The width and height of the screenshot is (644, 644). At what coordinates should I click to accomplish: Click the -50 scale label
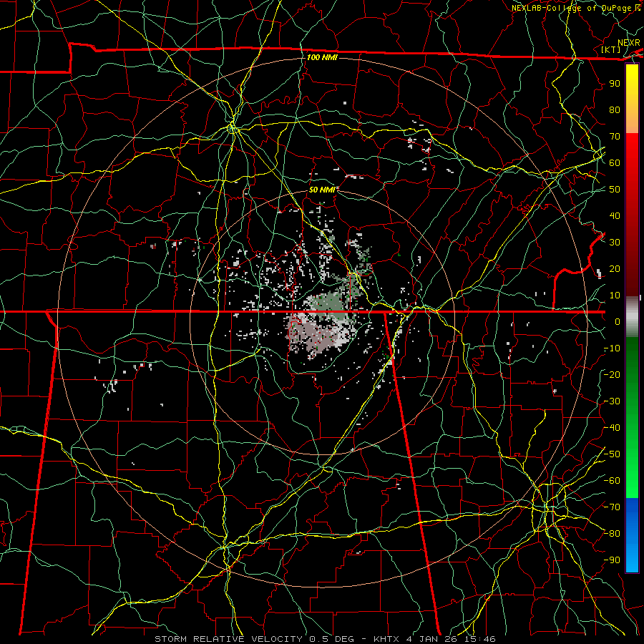(x=612, y=454)
